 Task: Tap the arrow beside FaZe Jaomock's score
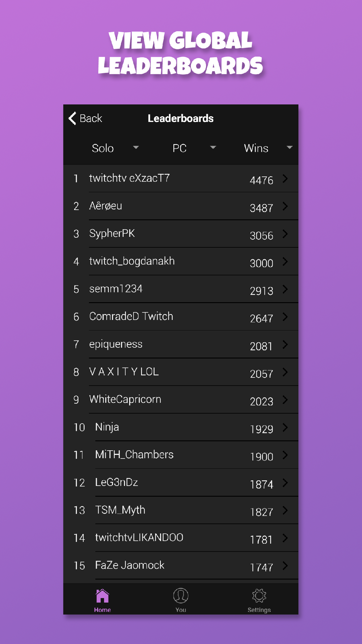point(285,565)
